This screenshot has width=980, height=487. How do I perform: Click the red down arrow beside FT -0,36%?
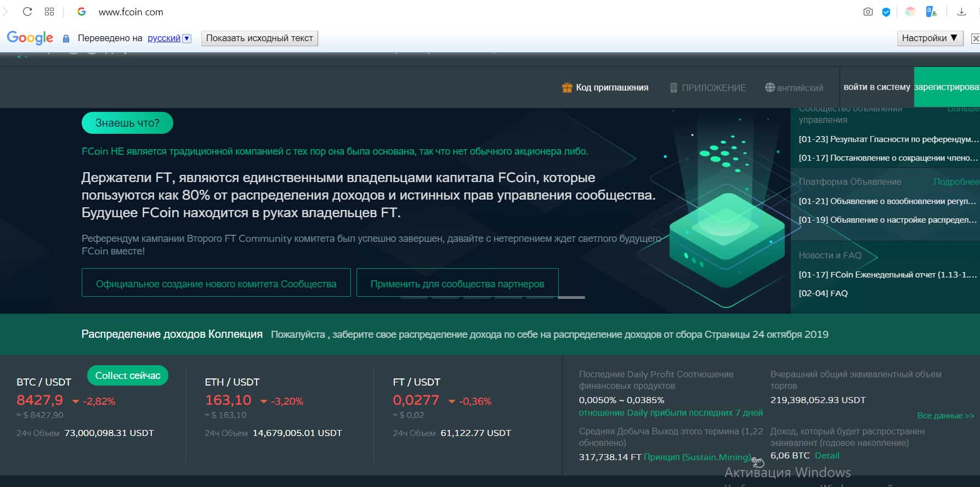[x=452, y=401]
